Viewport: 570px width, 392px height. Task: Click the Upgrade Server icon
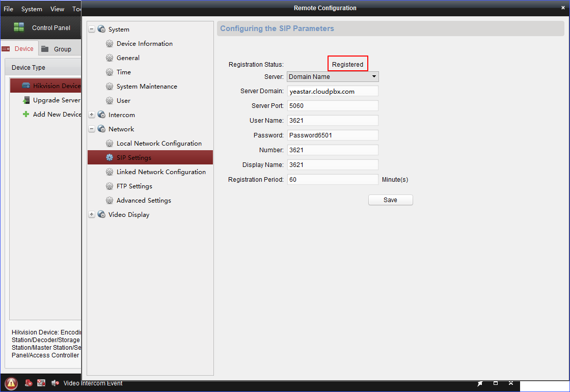[26, 100]
